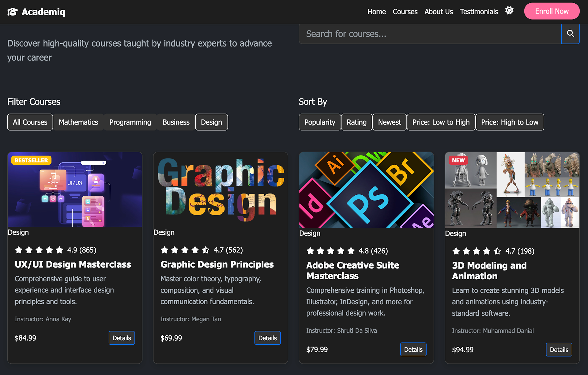This screenshot has height=375, width=588.
Task: Open Details for 3D Modeling and Animation
Action: (559, 350)
